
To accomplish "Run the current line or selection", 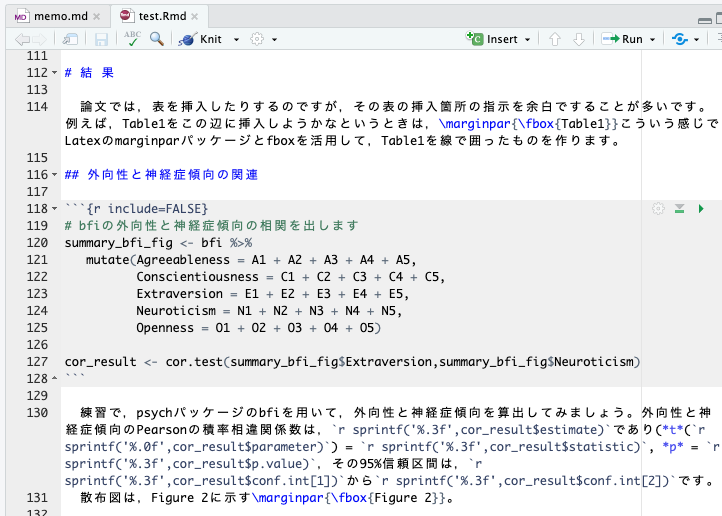I will tap(623, 39).
